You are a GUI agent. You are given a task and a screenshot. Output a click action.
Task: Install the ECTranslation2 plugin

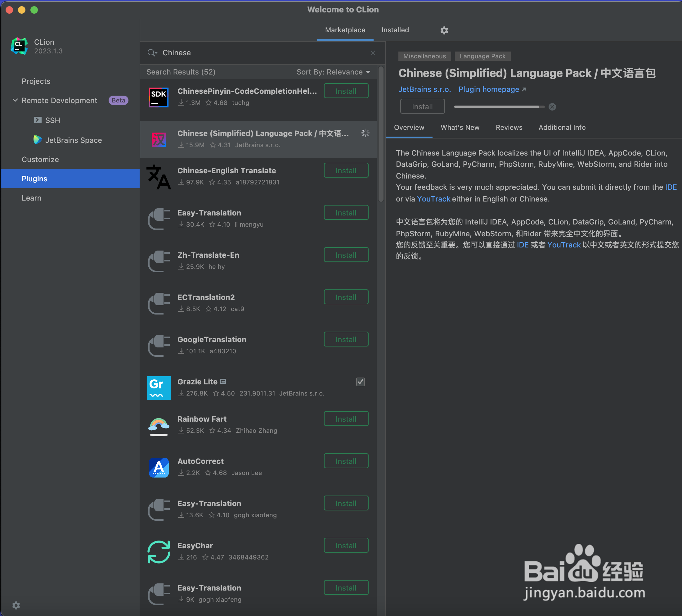346,297
